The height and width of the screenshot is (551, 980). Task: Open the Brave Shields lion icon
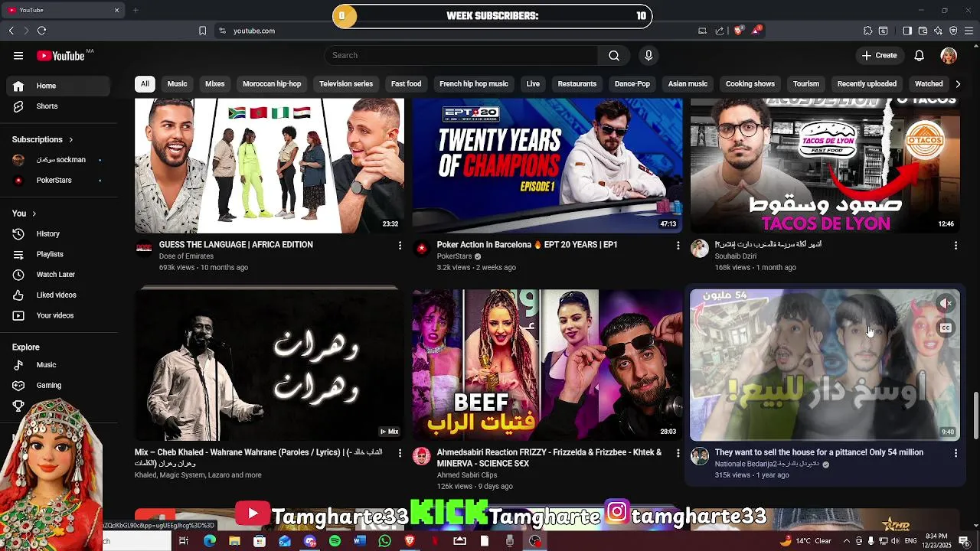pos(738,31)
